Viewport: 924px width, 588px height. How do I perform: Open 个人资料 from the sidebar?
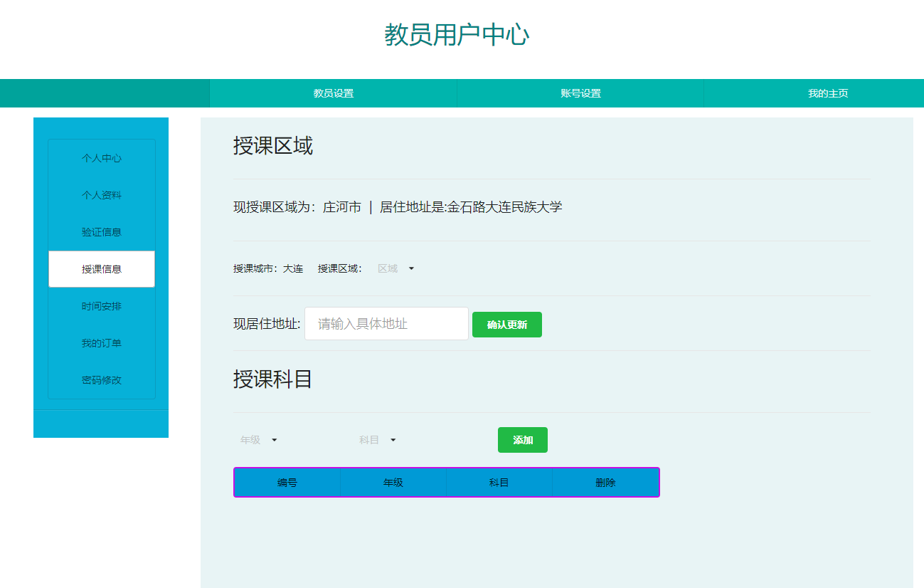(101, 195)
